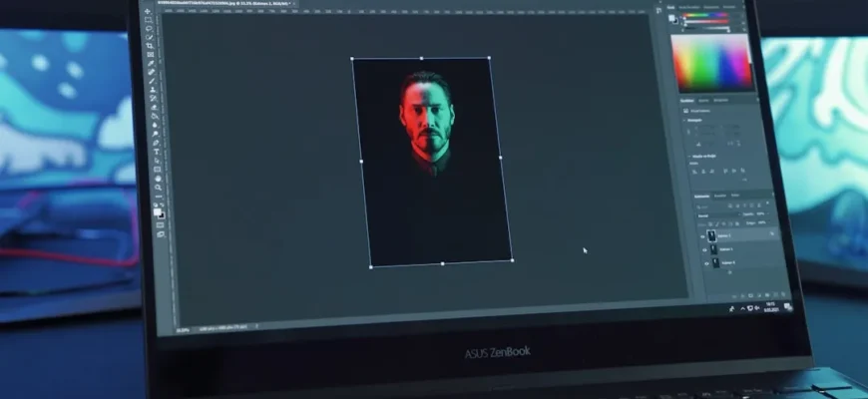Click the hue slider in the Color panel

(706, 16)
